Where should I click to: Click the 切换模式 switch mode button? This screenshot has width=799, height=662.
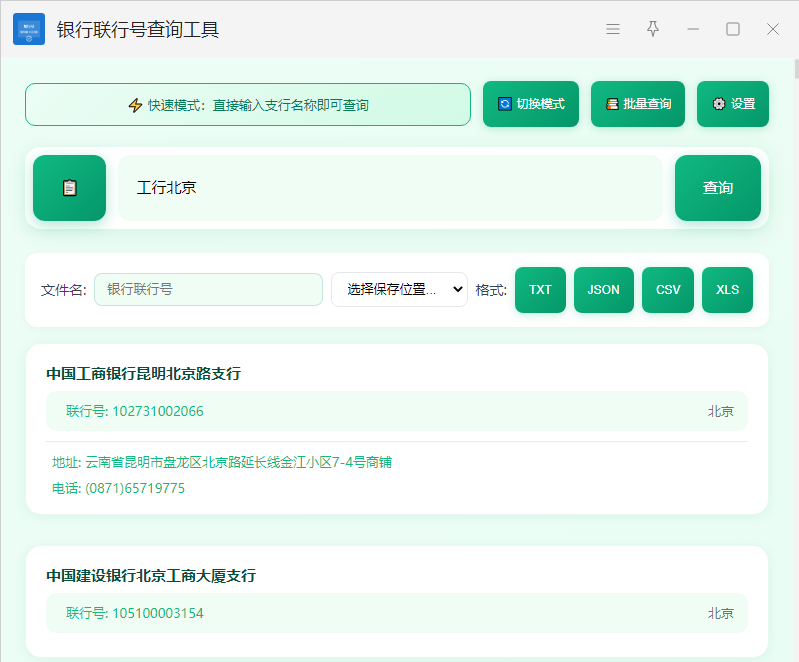point(531,104)
